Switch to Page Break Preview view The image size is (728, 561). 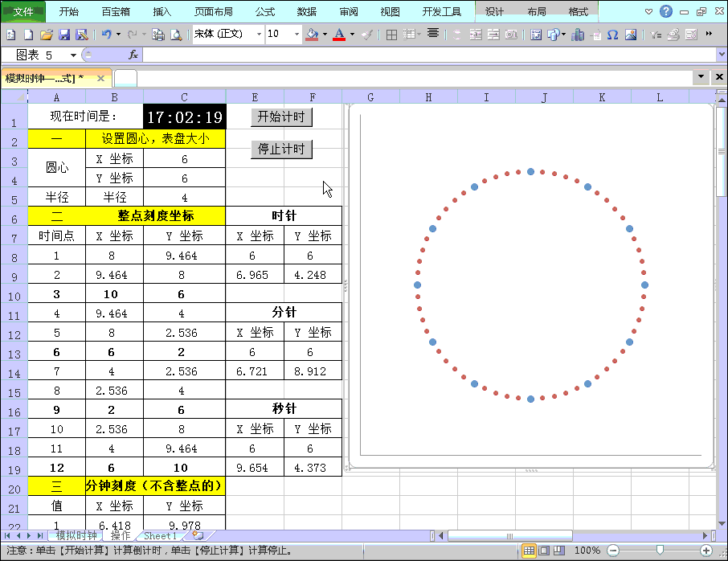(559, 551)
